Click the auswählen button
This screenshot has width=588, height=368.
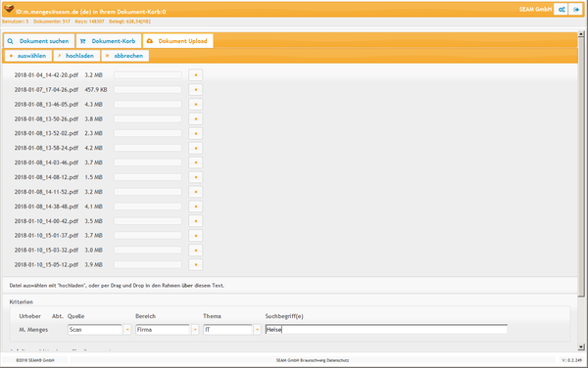(28, 56)
